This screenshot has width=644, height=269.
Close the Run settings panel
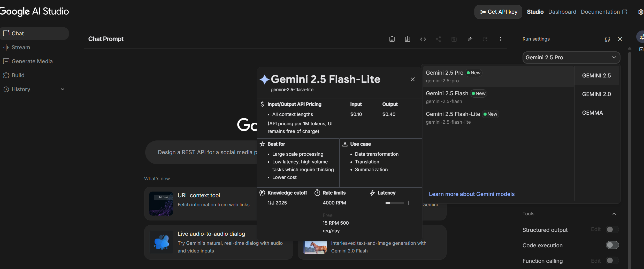[x=620, y=39]
